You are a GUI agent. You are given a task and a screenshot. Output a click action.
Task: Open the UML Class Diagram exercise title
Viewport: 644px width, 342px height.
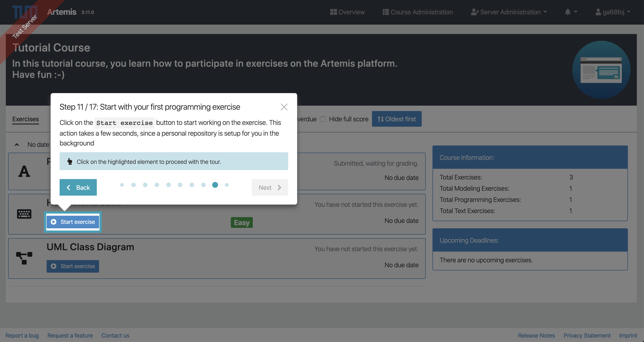90,247
